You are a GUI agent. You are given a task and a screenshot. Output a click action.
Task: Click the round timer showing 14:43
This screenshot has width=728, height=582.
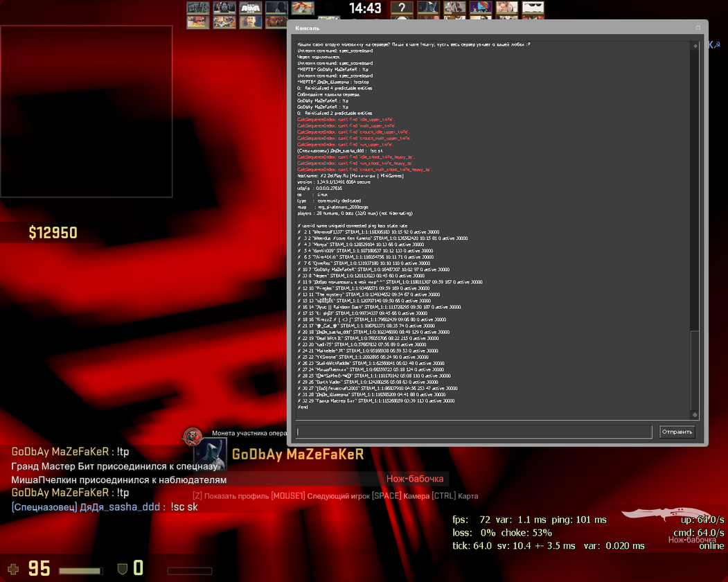click(365, 9)
